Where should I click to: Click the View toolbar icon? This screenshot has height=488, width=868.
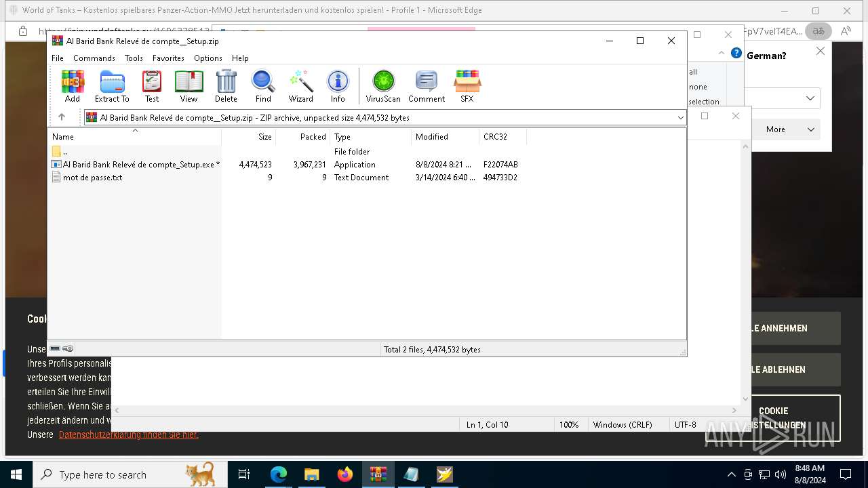click(189, 86)
